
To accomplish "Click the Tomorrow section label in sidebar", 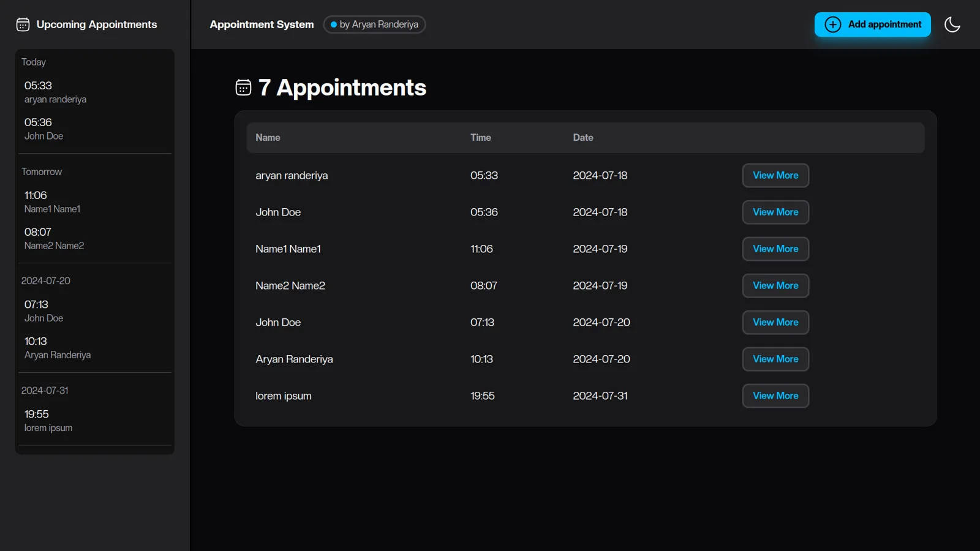I will [x=42, y=171].
